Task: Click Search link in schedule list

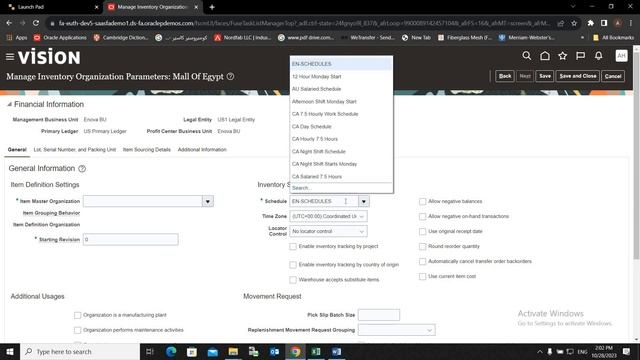Action: 302,188
